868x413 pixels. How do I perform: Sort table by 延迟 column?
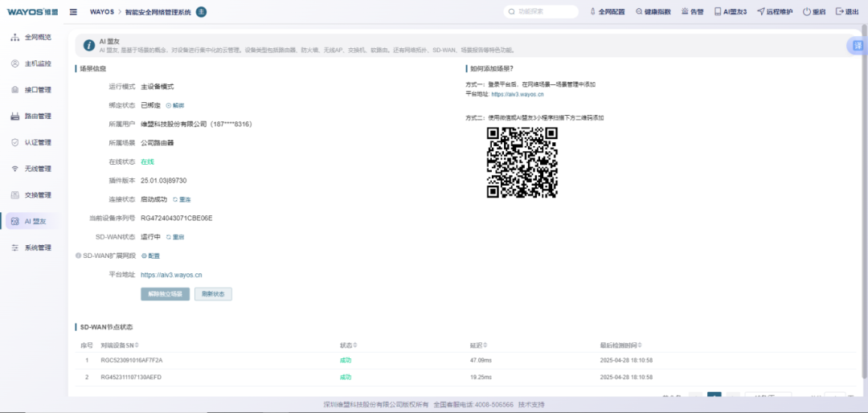coord(476,346)
